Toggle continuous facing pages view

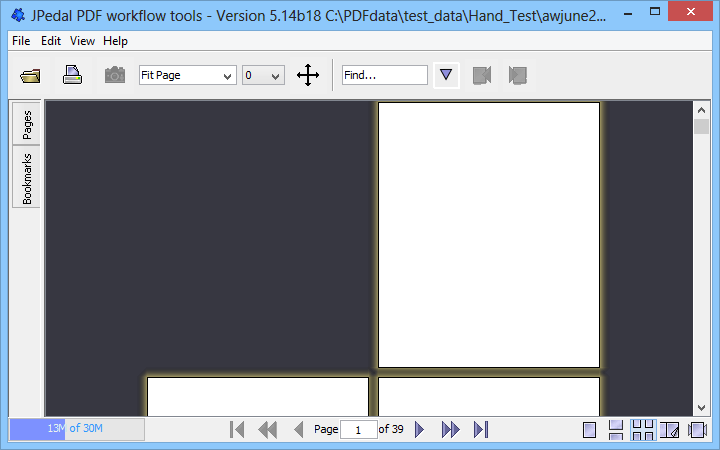tap(643, 430)
